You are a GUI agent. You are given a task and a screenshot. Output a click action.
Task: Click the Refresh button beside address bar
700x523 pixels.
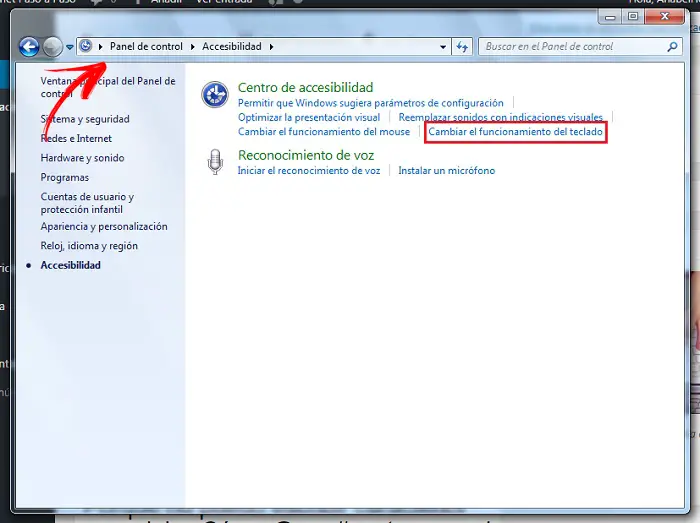pos(462,46)
